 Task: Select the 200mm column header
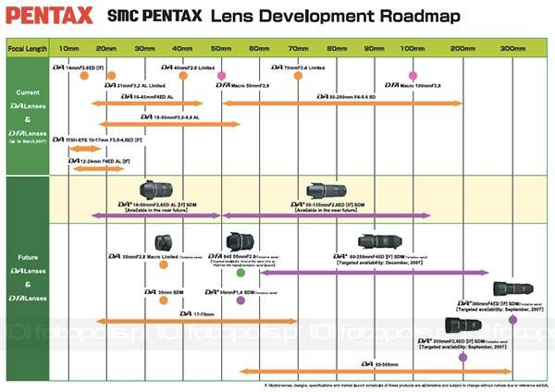tap(463, 48)
